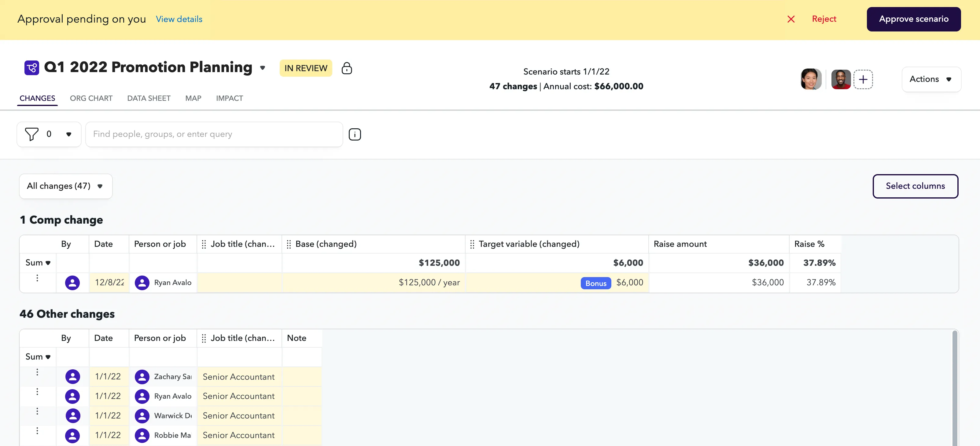980x446 pixels.
Task: Switch to the ORG CHART tab
Action: point(91,98)
